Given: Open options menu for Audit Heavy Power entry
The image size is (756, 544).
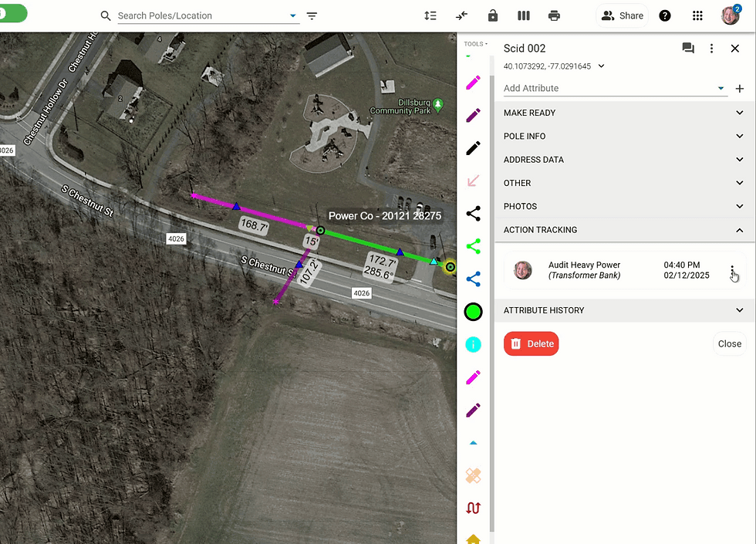Looking at the screenshot, I should (732, 270).
